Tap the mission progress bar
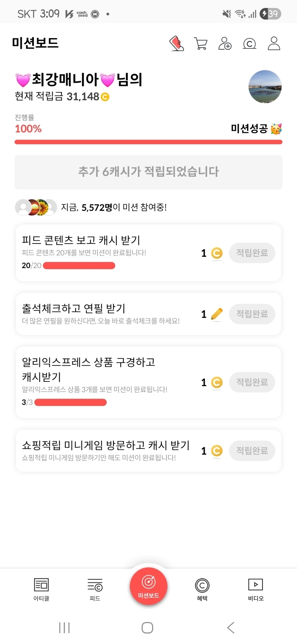The width and height of the screenshot is (297, 644). tap(148, 142)
